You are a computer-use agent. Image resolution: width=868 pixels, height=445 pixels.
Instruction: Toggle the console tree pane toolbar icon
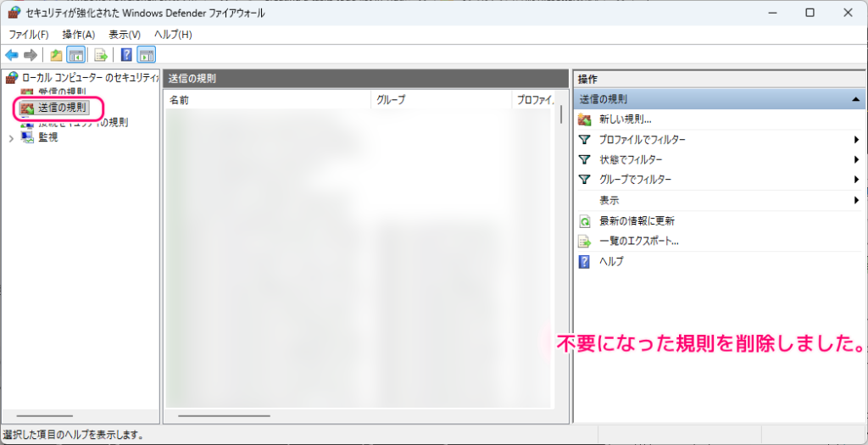pyautogui.click(x=75, y=55)
